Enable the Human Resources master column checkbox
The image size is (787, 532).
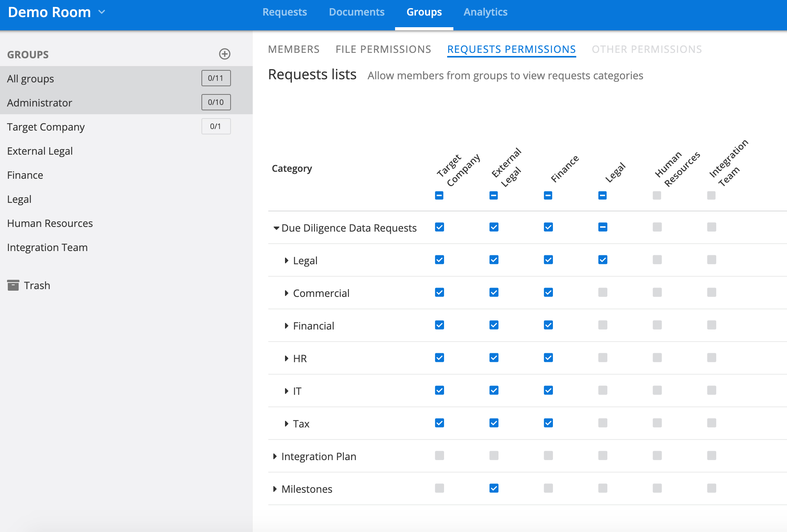pos(657,195)
